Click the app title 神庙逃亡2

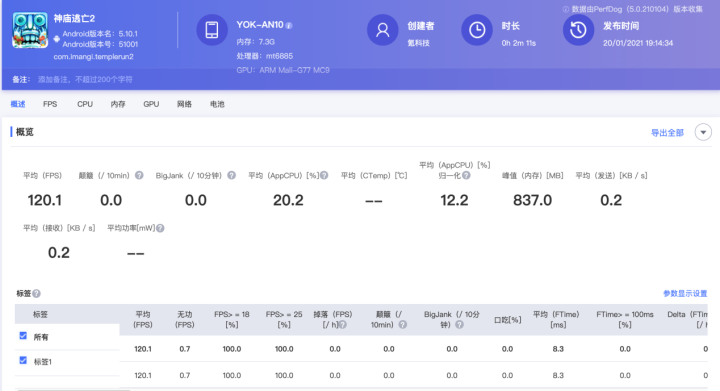(74, 18)
